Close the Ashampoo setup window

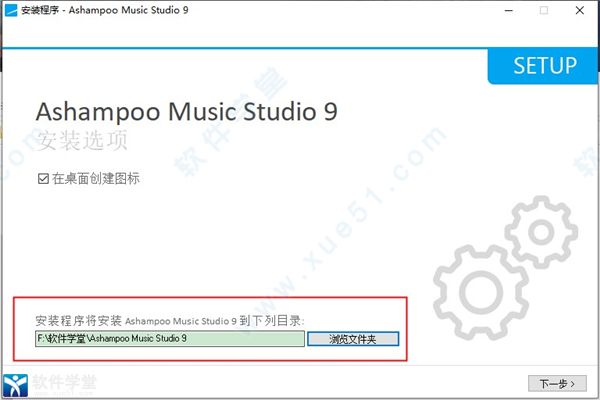tap(580, 10)
